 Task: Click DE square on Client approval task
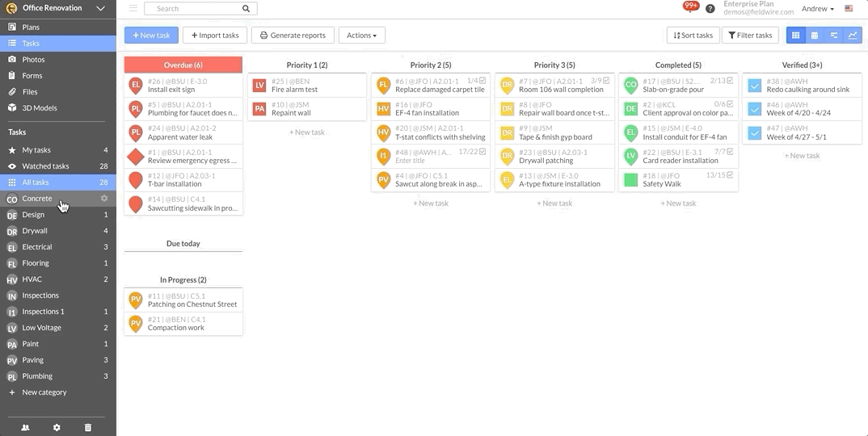pos(630,109)
